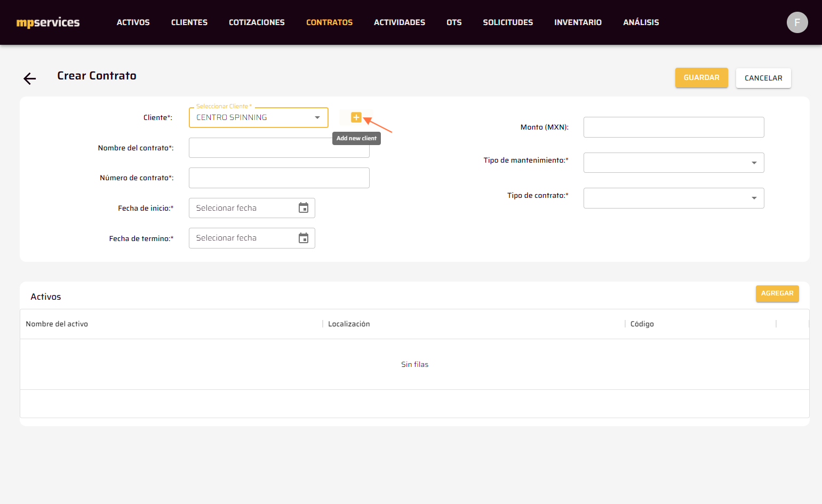Expand the Cliente dropdown showing CENTRO SPINNING

click(258, 117)
